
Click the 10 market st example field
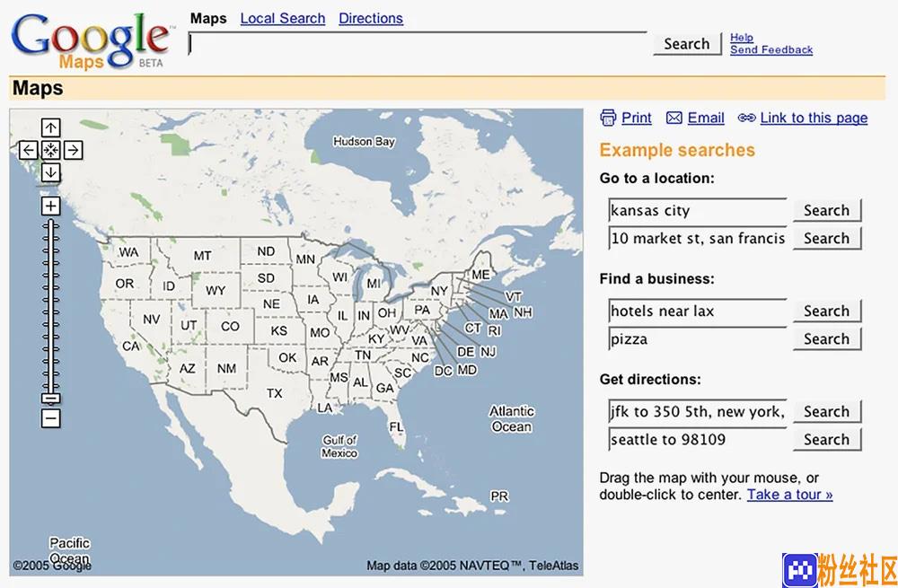(x=698, y=238)
